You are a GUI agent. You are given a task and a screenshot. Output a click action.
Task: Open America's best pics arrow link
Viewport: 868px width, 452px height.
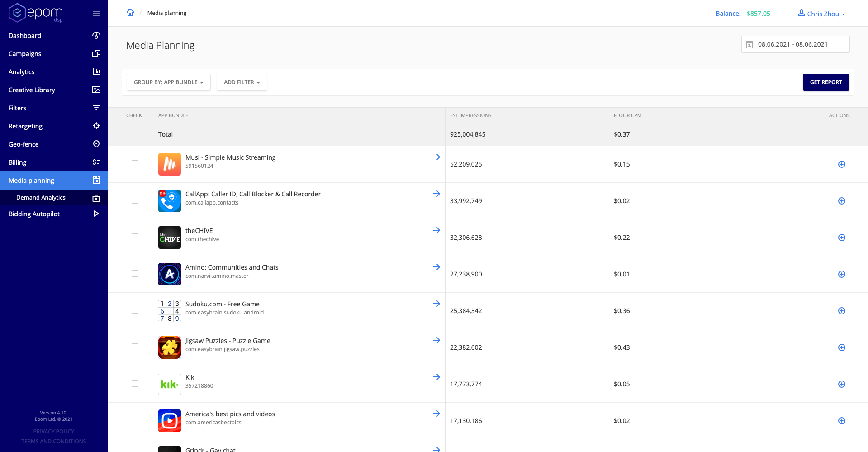tap(436, 414)
